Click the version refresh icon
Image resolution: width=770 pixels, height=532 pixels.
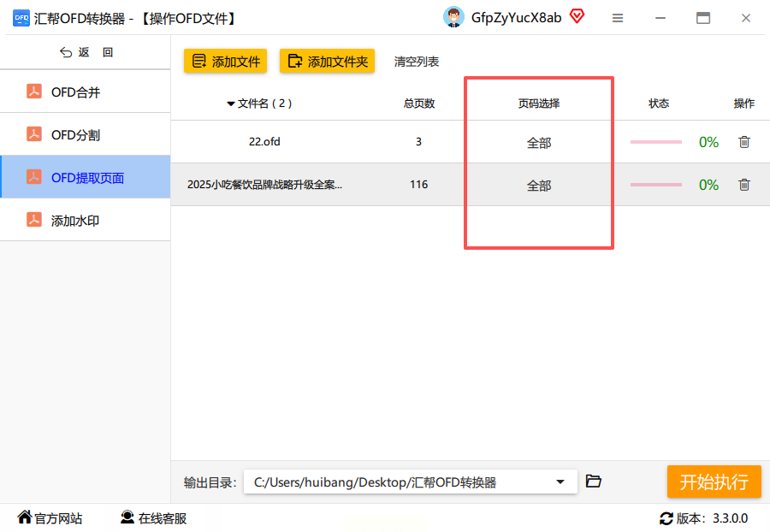(666, 518)
